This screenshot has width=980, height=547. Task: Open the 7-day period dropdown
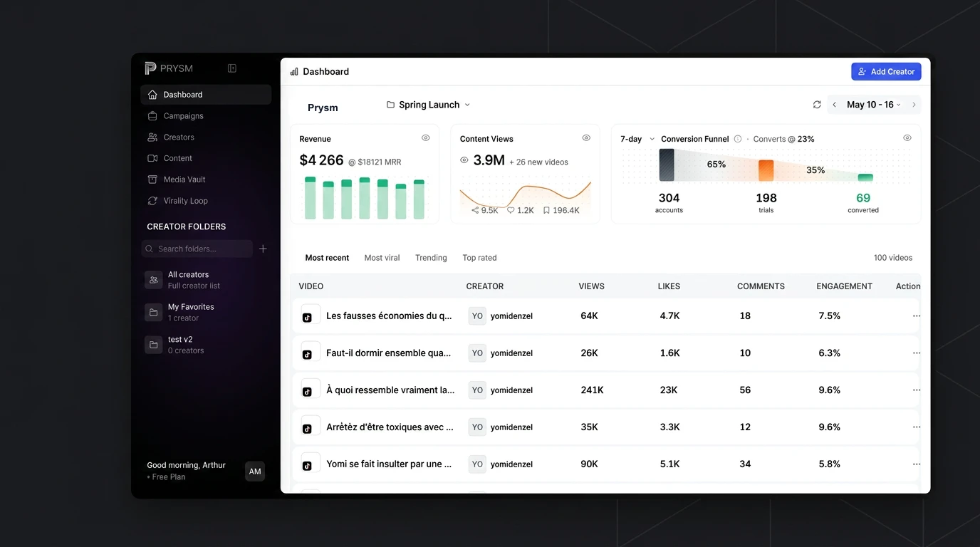637,139
